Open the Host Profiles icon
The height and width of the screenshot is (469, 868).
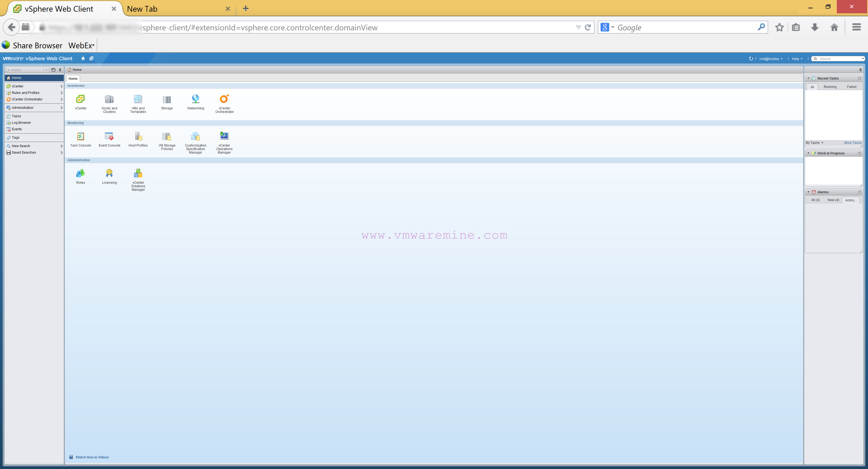(138, 136)
